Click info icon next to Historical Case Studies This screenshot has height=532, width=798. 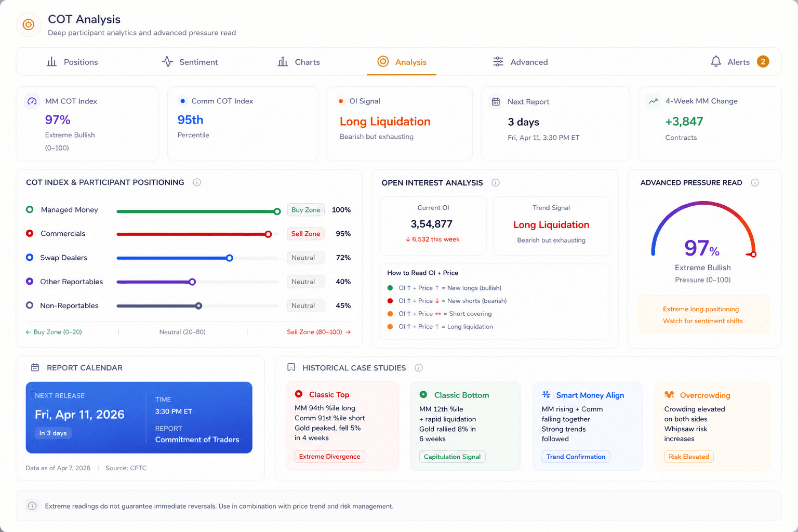pyautogui.click(x=419, y=368)
